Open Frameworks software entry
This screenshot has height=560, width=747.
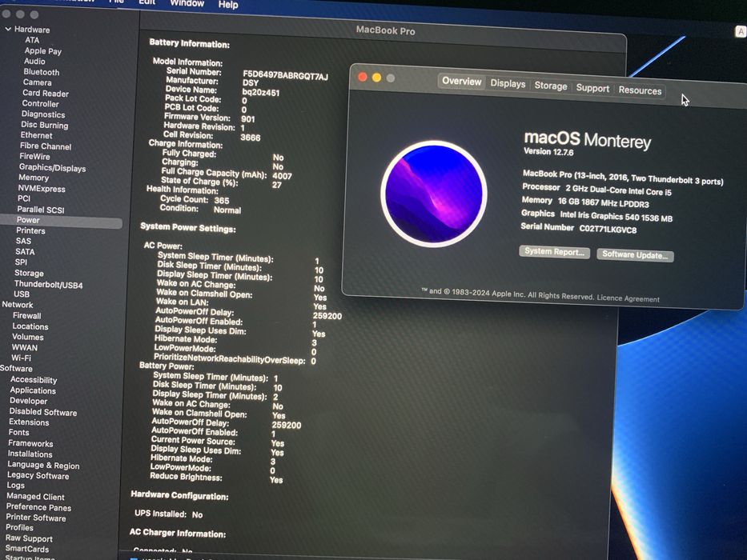[30, 443]
